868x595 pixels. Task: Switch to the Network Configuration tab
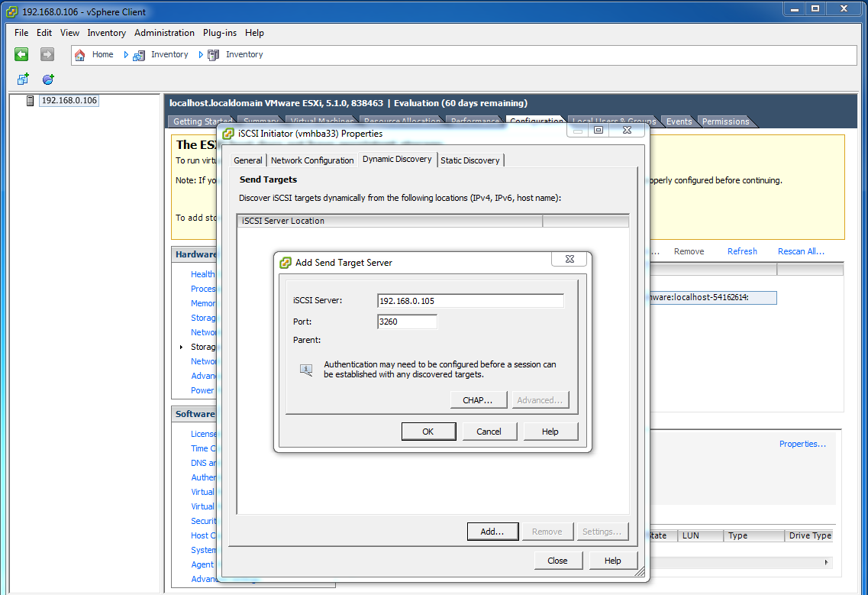click(312, 160)
